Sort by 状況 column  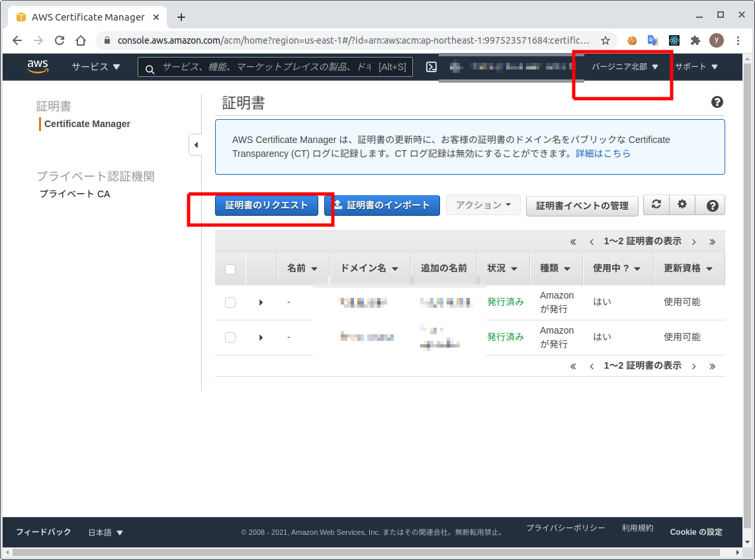click(x=502, y=268)
